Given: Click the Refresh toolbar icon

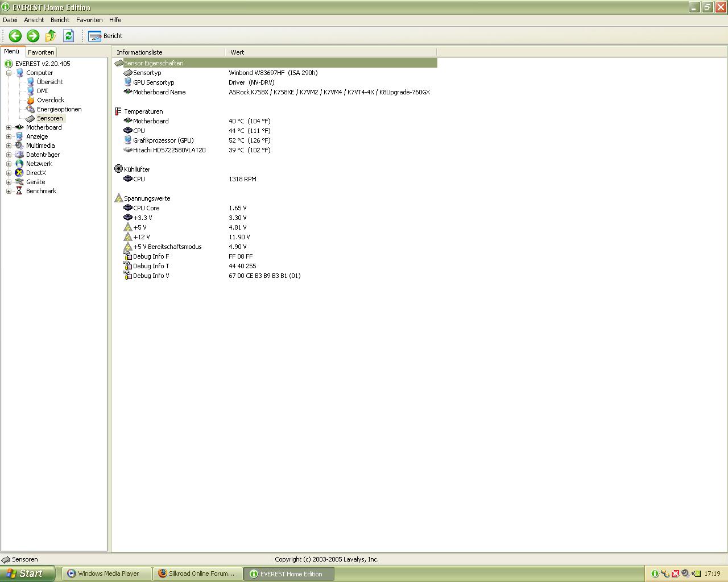Looking at the screenshot, I should pyautogui.click(x=68, y=36).
